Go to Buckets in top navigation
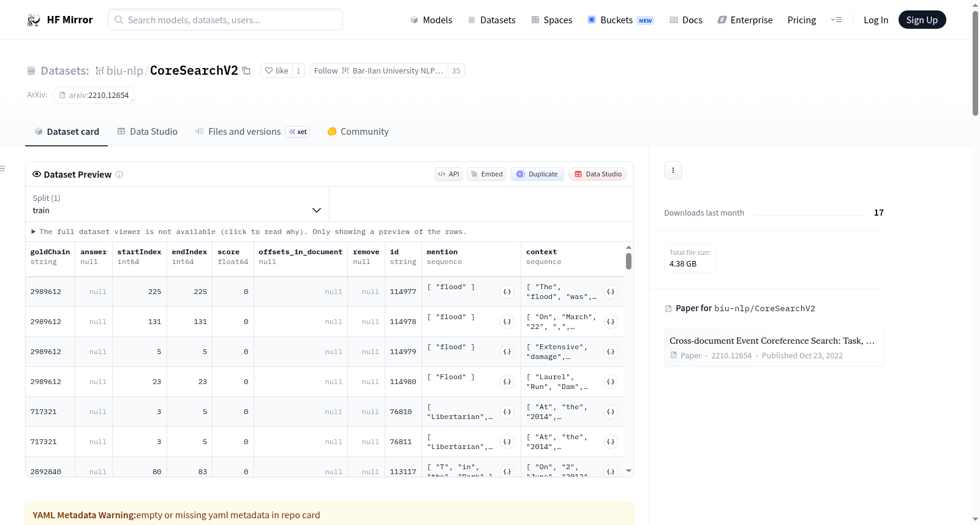Image resolution: width=980 pixels, height=525 pixels. point(620,20)
